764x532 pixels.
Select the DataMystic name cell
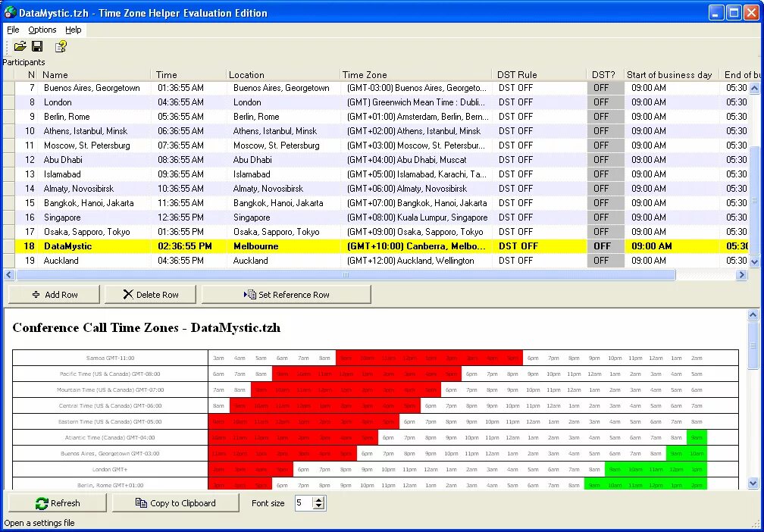point(95,246)
